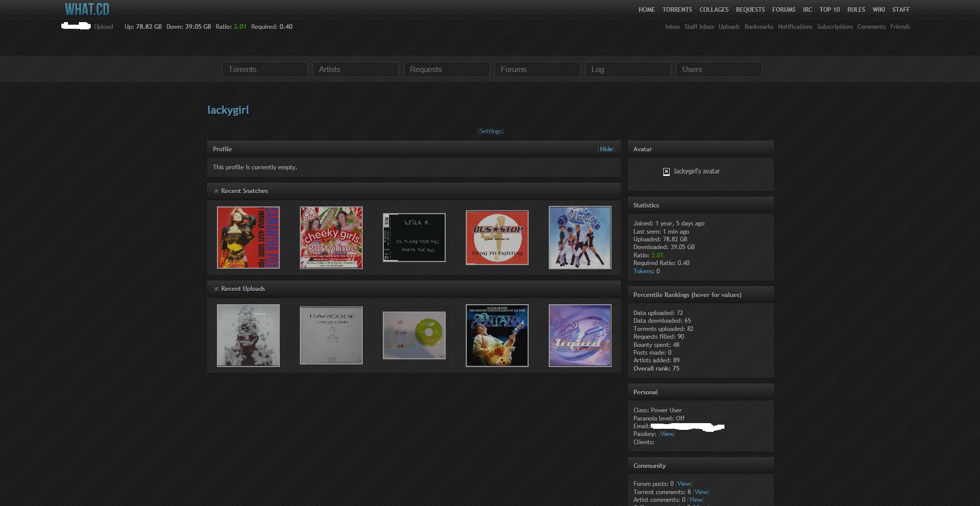Click the Ratio value 2.01 in Statistics
The width and height of the screenshot is (980, 506).
657,255
